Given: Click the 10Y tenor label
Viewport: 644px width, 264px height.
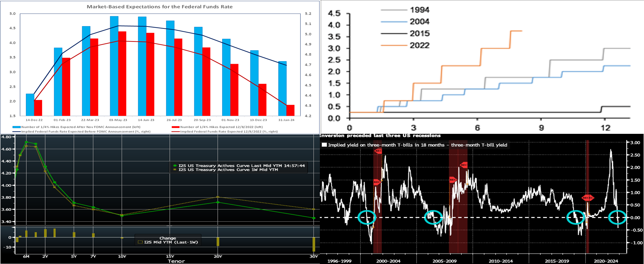Looking at the screenshot, I should pos(122,256).
